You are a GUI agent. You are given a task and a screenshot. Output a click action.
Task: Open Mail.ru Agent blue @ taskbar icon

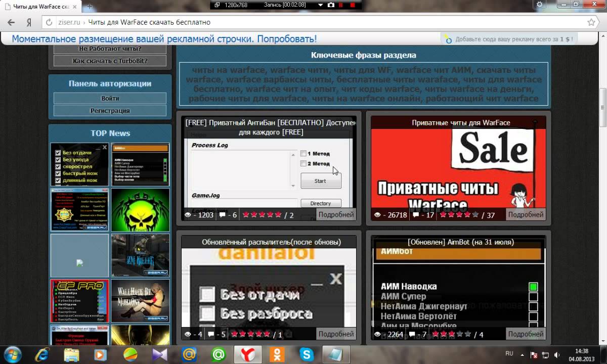(x=189, y=354)
